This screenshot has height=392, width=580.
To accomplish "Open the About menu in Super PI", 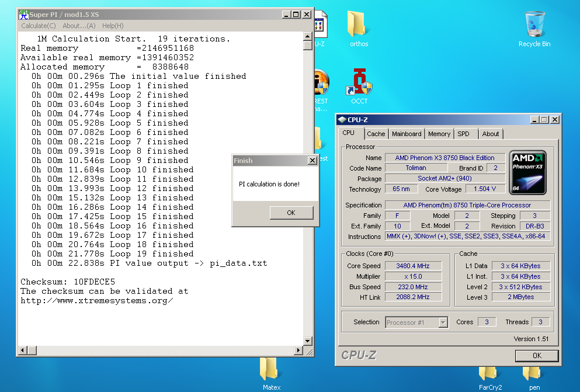I will [x=79, y=26].
